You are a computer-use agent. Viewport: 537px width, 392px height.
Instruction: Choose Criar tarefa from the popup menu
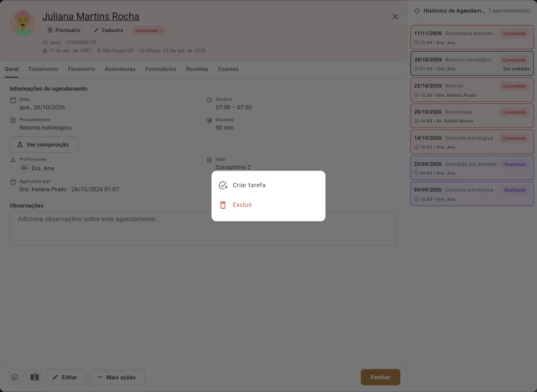point(268,185)
